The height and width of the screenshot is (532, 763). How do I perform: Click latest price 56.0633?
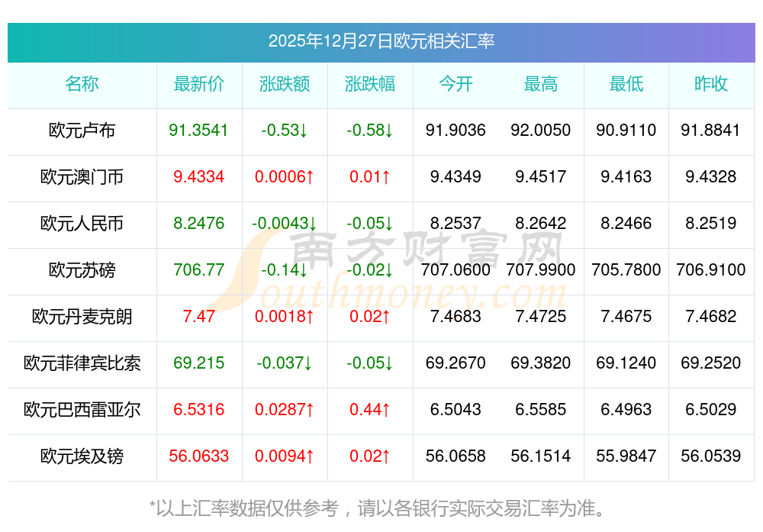click(x=198, y=456)
